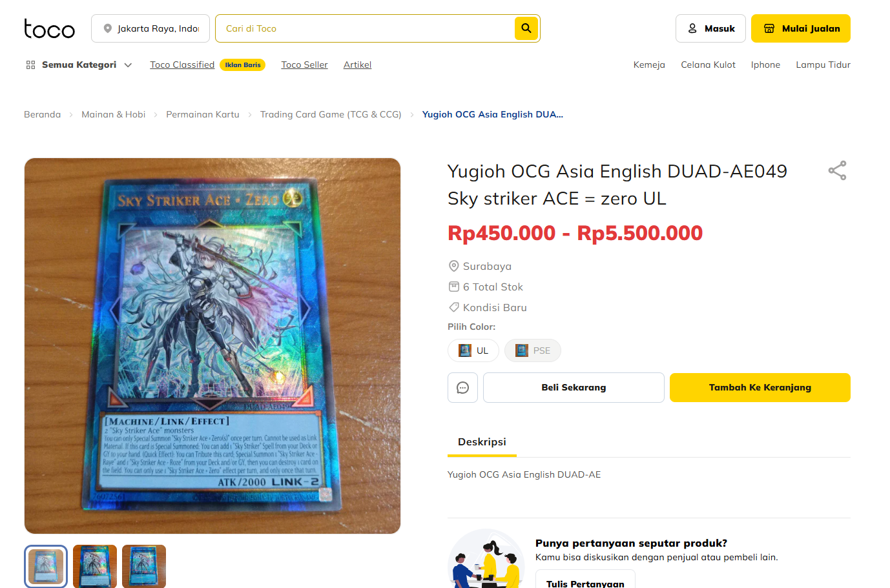Open Trading Card Game breadcrumb link
890x588 pixels.
331,114
